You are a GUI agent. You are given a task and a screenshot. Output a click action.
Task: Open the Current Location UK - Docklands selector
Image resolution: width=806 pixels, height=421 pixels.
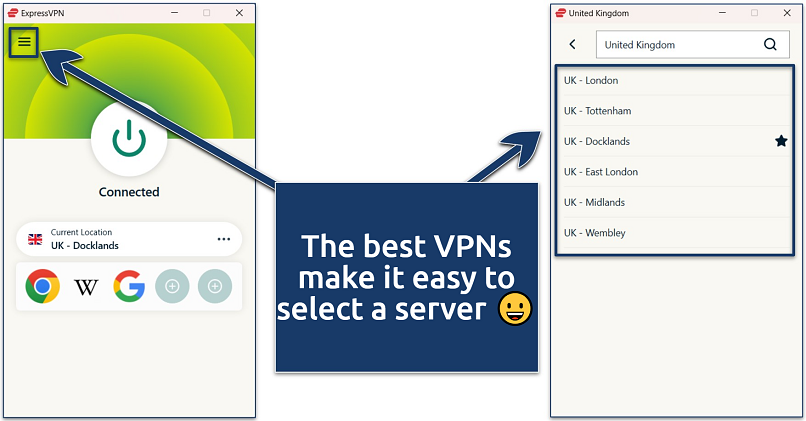pos(129,239)
